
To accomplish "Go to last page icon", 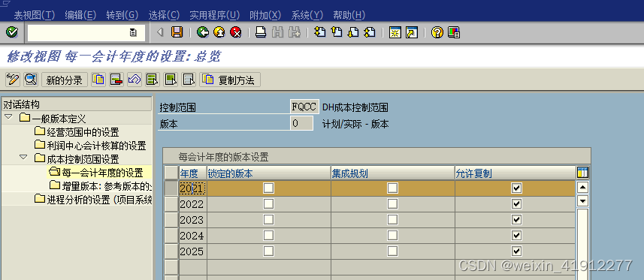I will 370,32.
